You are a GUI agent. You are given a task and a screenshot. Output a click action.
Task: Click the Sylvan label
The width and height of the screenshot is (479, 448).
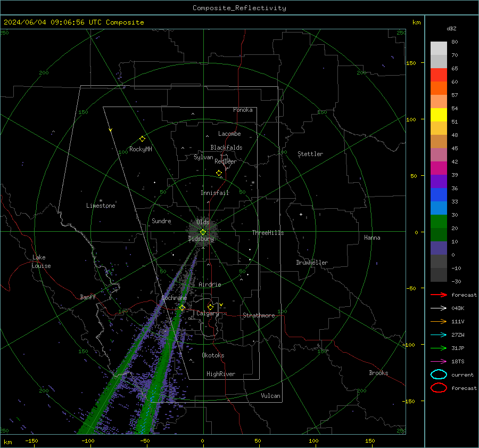tap(203, 157)
